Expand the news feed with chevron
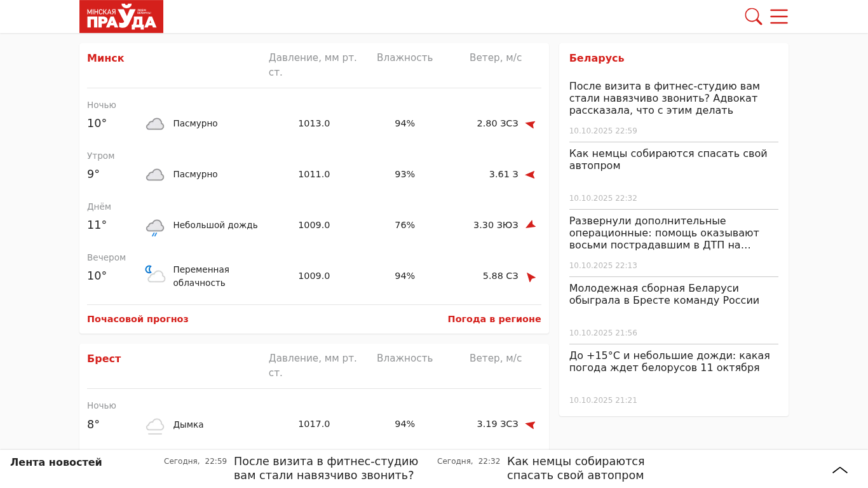Screen dimensions: 868x488 click(839, 470)
